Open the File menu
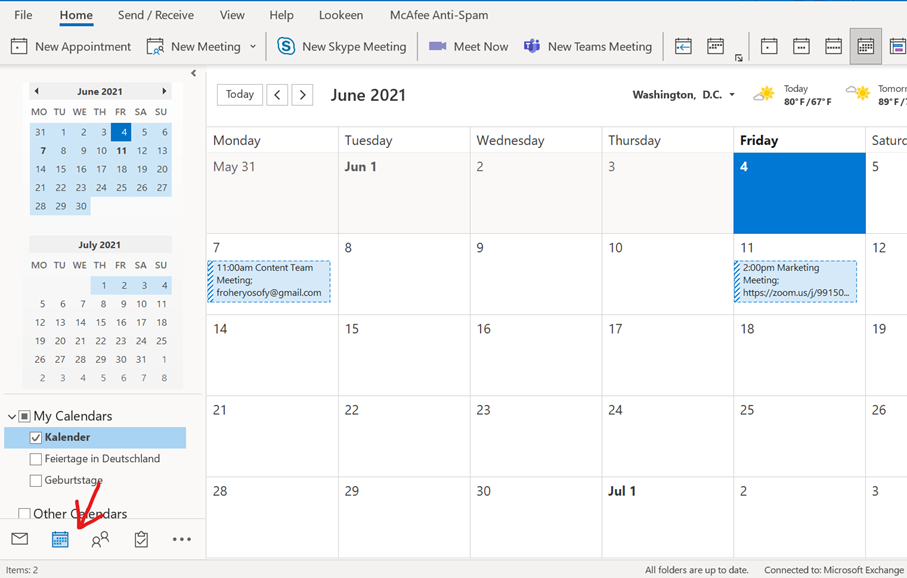This screenshot has width=907, height=578. pyautogui.click(x=23, y=15)
